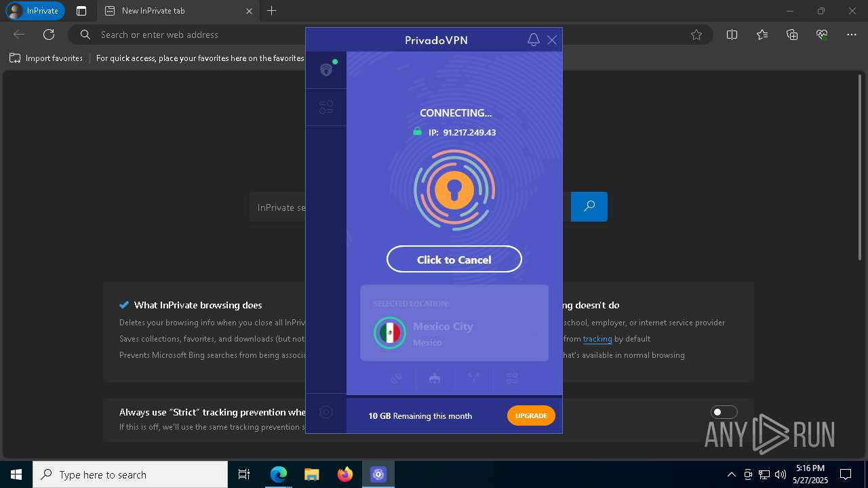868x488 pixels.
Task: Click the Mexico flag icon
Action: pyautogui.click(x=389, y=333)
